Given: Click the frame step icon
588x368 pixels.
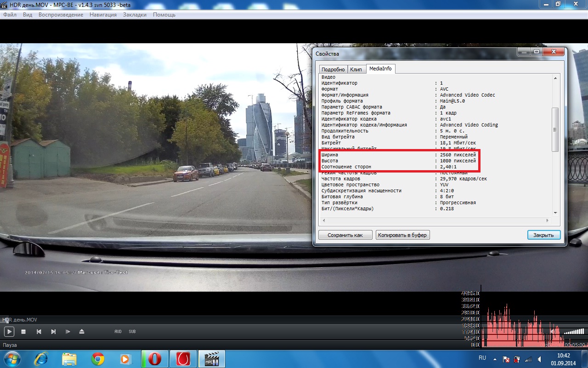Looking at the screenshot, I should tap(68, 332).
